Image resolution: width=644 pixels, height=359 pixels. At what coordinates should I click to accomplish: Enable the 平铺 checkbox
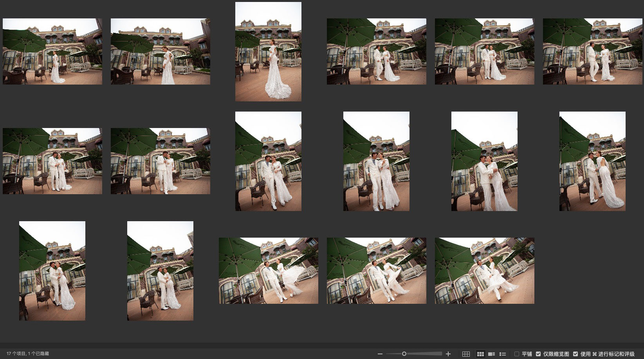(517, 354)
